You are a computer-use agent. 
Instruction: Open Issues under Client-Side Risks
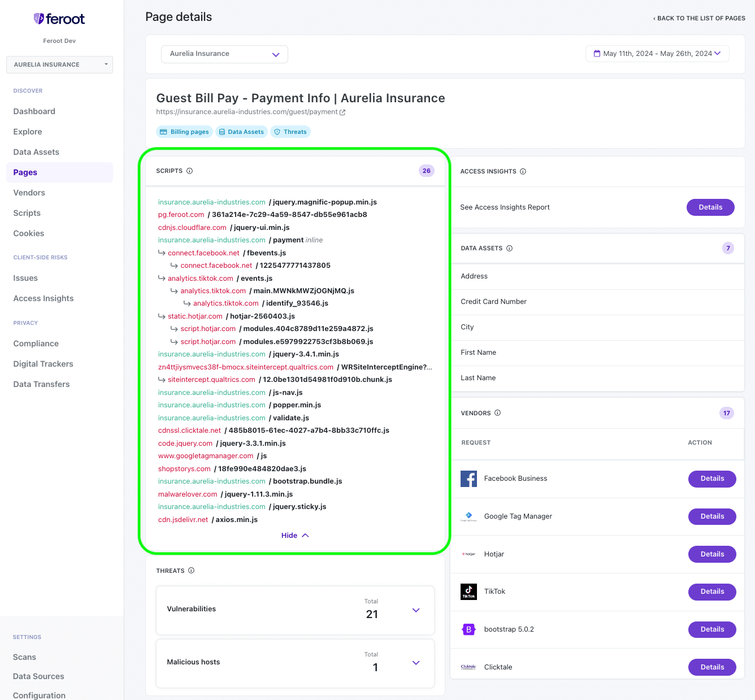coord(25,278)
